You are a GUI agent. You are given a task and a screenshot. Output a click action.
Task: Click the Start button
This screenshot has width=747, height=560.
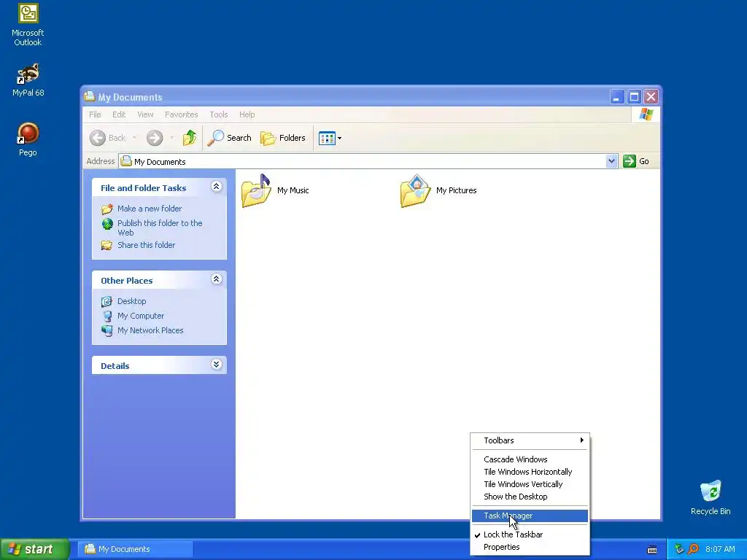pyautogui.click(x=34, y=549)
